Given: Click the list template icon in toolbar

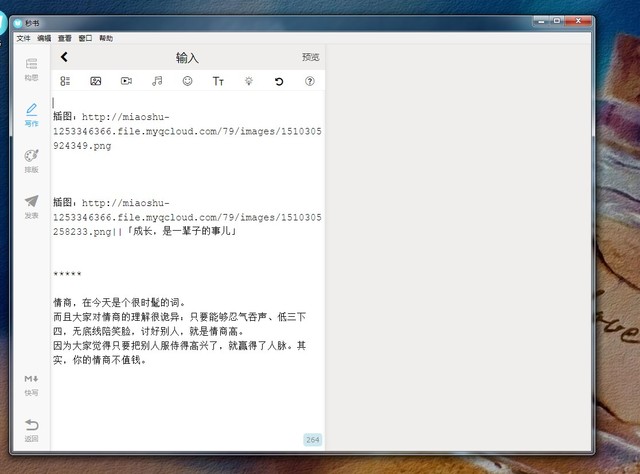Looking at the screenshot, I should point(65,81).
